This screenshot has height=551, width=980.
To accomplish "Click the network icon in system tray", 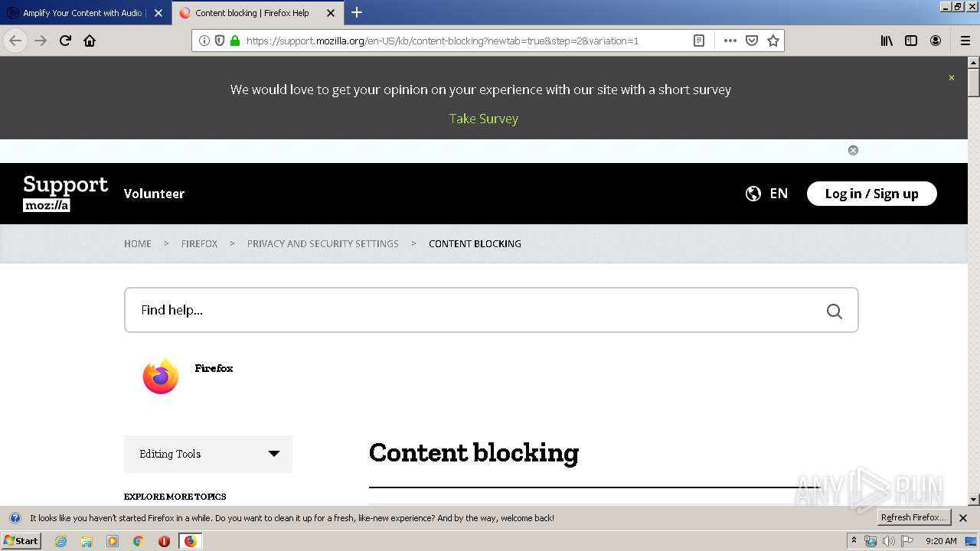I will coord(871,541).
